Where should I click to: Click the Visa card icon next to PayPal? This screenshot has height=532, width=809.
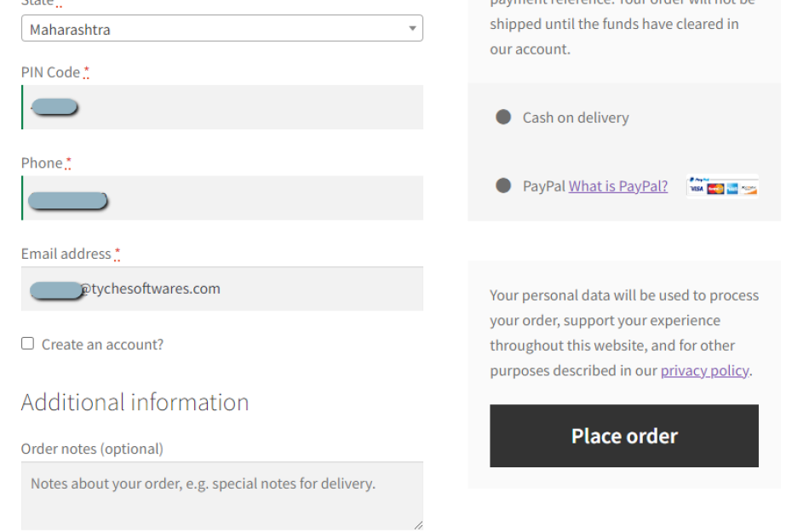[x=697, y=188]
